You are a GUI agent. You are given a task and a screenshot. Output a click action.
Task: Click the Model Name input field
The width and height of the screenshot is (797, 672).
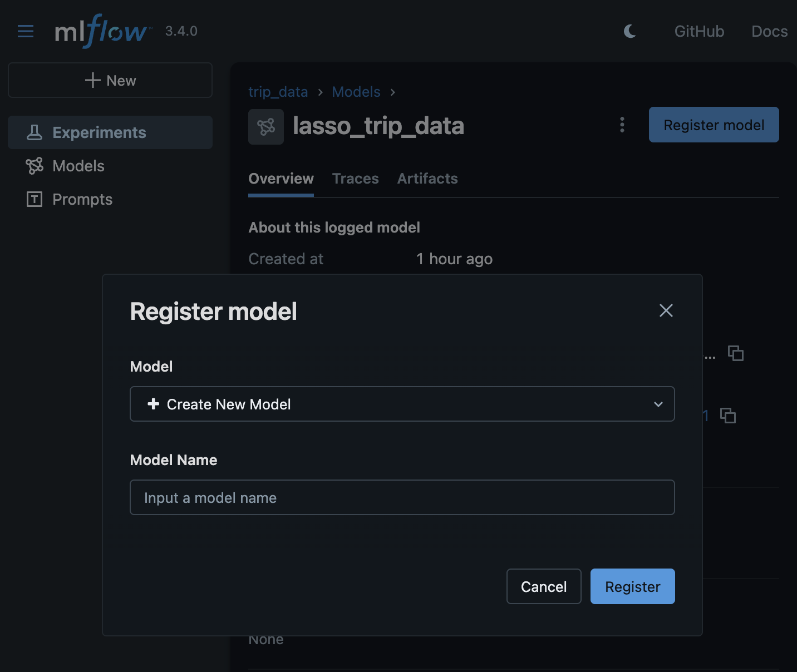pos(402,497)
